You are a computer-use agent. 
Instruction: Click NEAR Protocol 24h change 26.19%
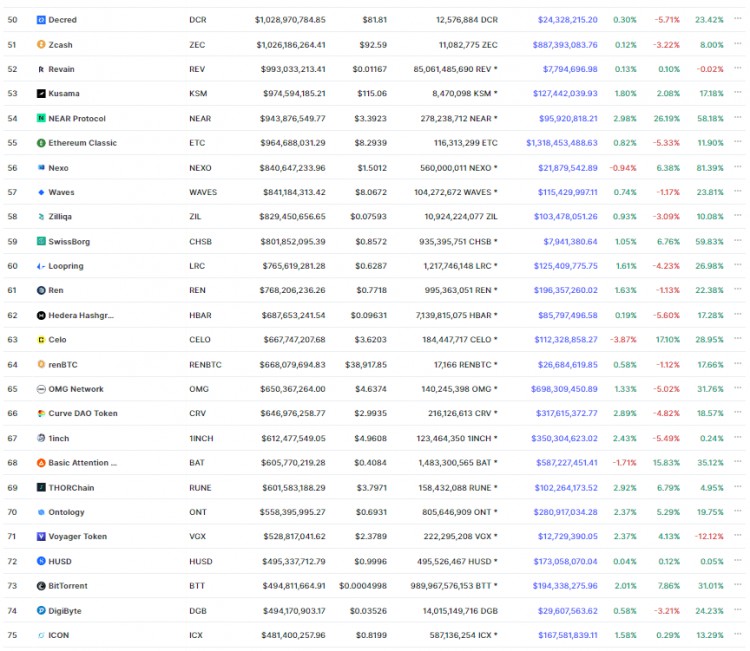[667, 118]
